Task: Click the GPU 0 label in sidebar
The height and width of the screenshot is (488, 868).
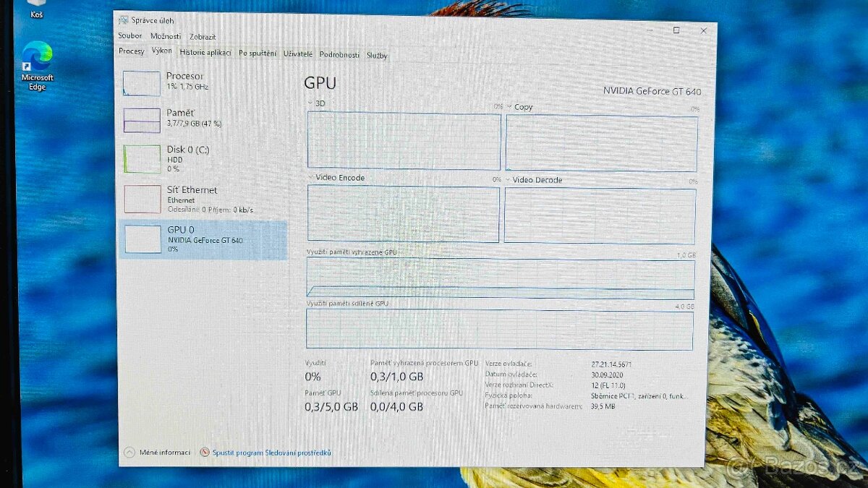Action: coord(181,229)
